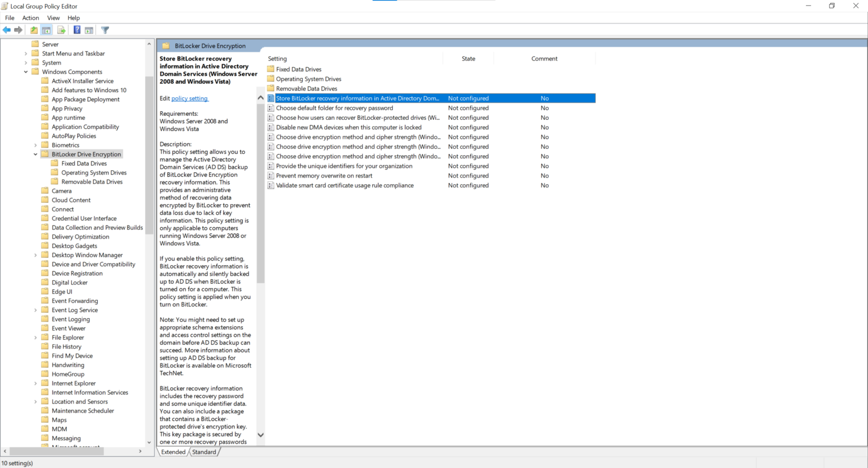Toggle the Show/Hide Console Tree icon
Viewport: 868px width, 468px height.
pos(46,29)
